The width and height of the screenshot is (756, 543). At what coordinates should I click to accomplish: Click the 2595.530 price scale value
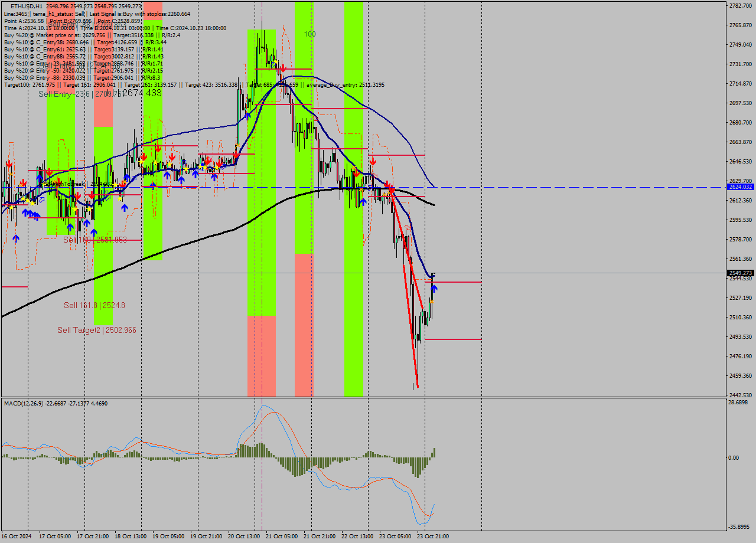[741, 220]
